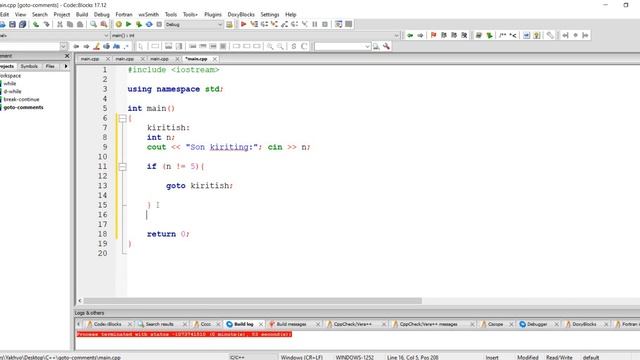Click the Cut scissors icon
This screenshot has height=360, width=640.
[x=60, y=24]
